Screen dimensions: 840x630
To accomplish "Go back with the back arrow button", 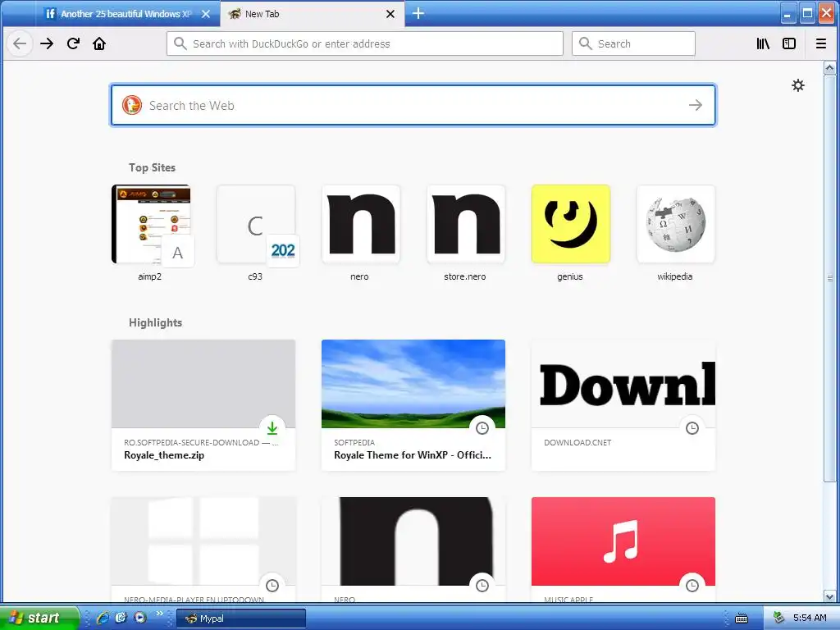I will point(20,43).
